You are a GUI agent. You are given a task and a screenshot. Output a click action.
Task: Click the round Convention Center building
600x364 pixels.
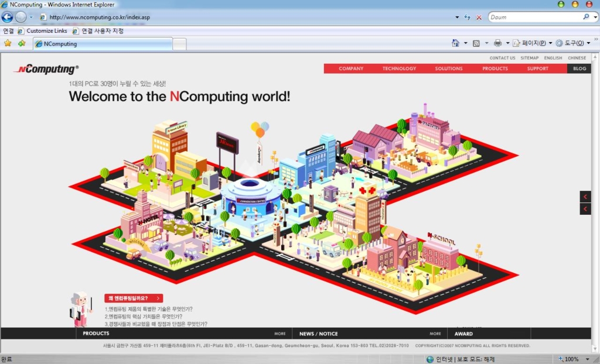click(250, 198)
